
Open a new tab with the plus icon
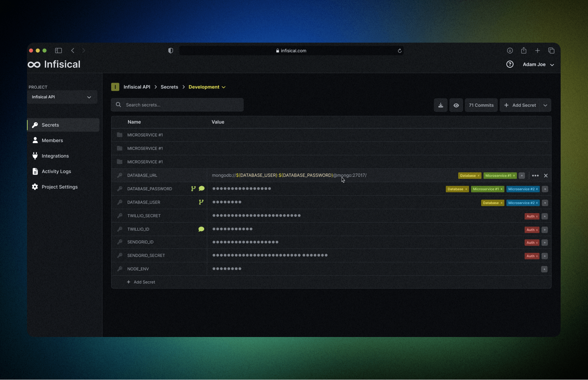click(537, 51)
